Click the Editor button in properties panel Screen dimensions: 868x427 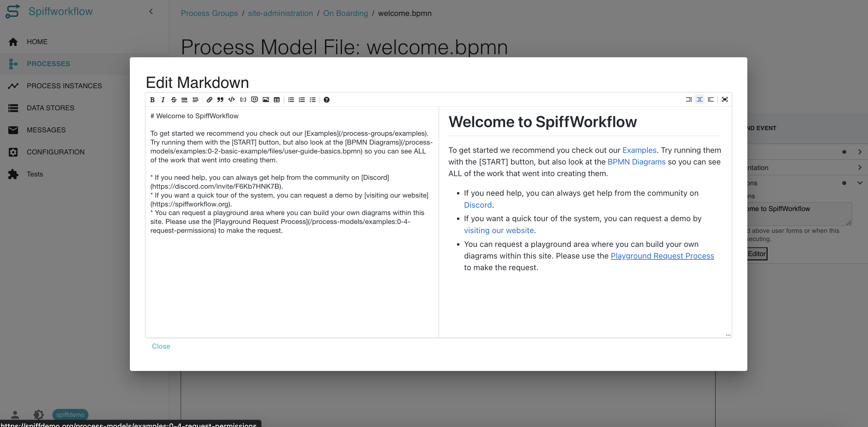click(x=757, y=254)
